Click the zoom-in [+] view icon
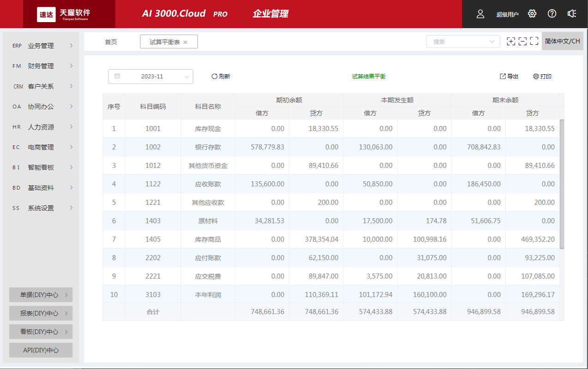Screen dimensions: 588x369 coord(511,41)
